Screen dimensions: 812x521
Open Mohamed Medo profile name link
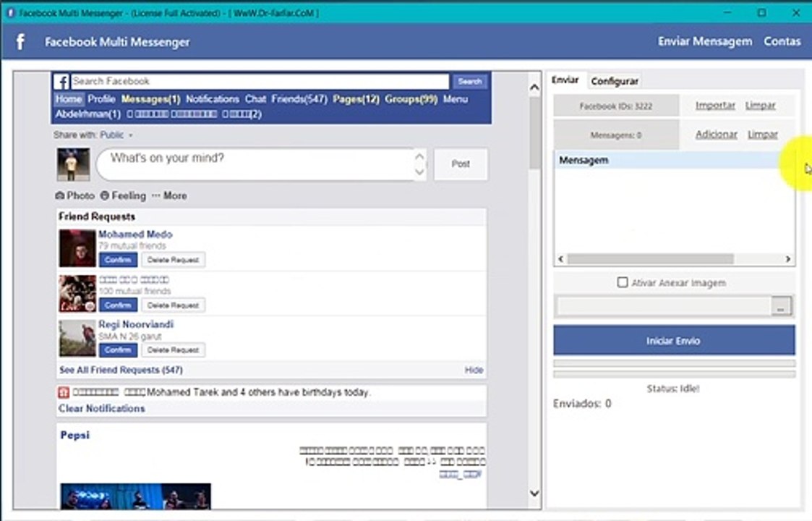tap(135, 234)
